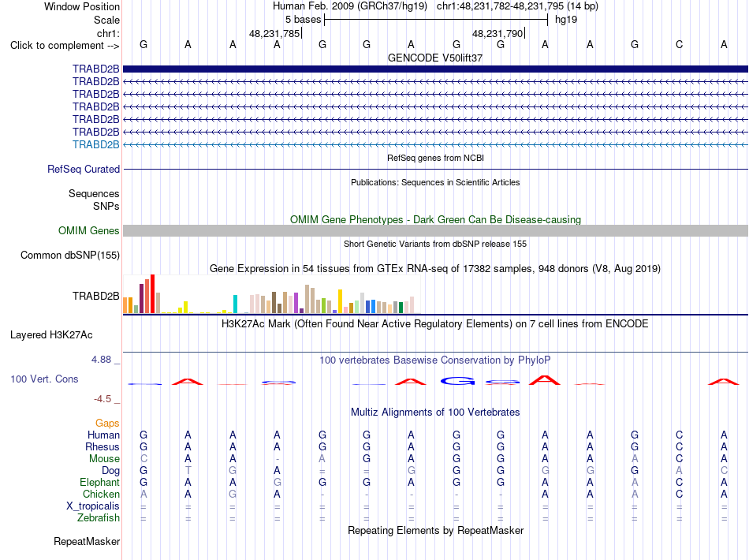Click the 'Sequences' track label
Screen dimensions: 749x560
[94, 193]
